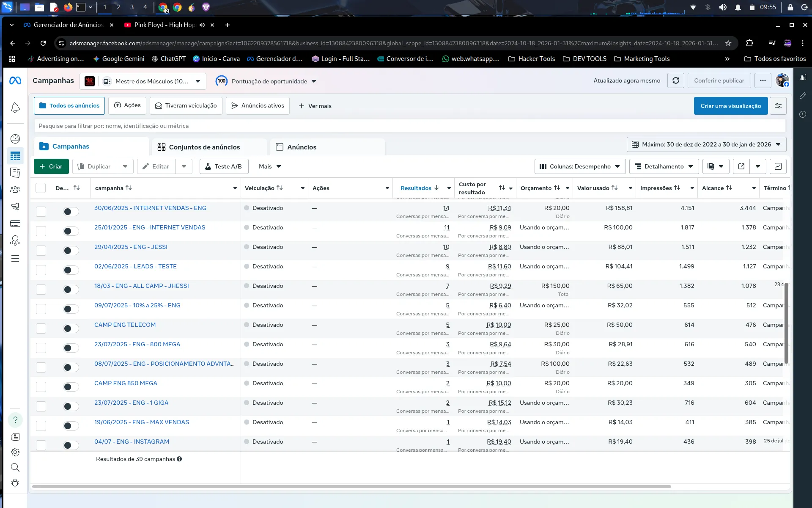The height and width of the screenshot is (508, 812).
Task: Open Firefox from the top taskbar
Action: [x=68, y=7]
